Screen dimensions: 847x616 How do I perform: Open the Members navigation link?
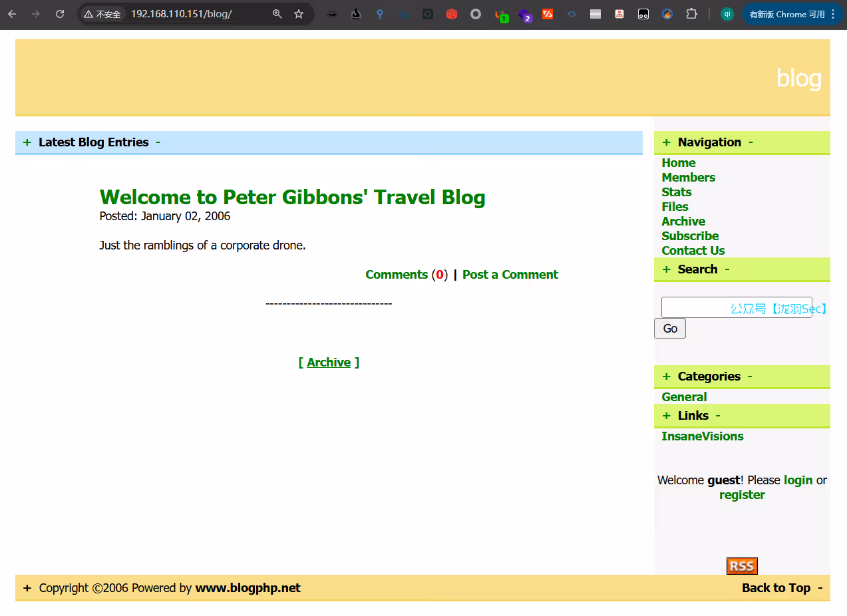coord(688,178)
